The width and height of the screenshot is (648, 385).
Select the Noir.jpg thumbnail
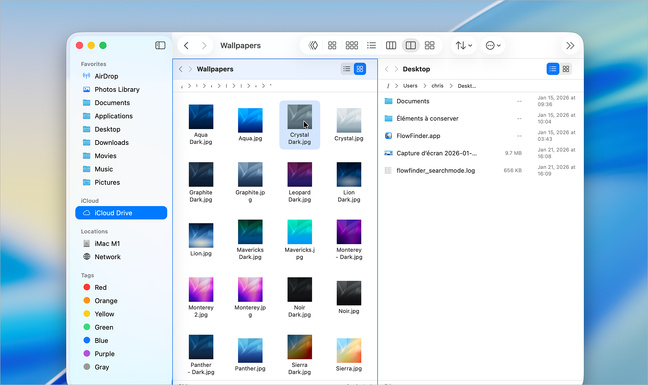pyautogui.click(x=349, y=292)
